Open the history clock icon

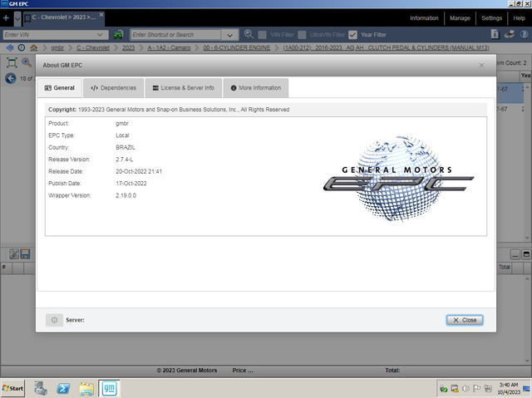pos(22,48)
